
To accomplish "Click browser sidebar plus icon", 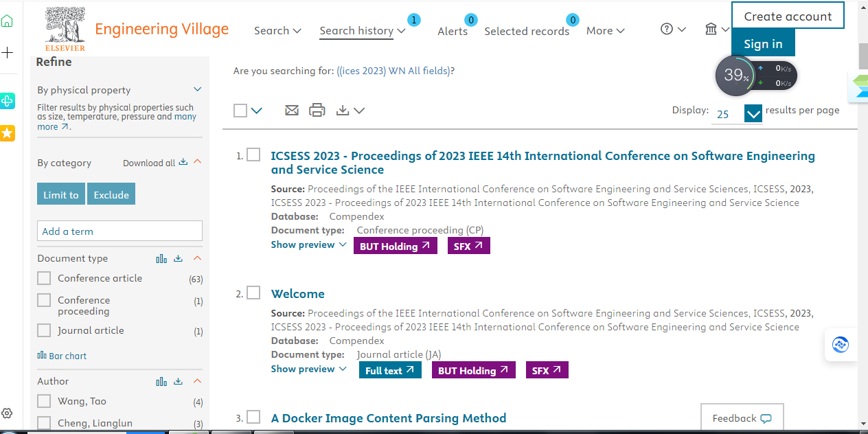I will pos(7,52).
